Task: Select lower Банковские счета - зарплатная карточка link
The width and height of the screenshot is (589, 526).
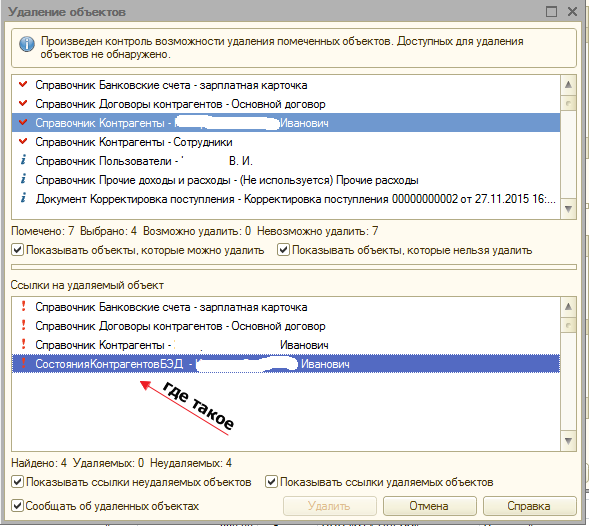Action: [x=286, y=307]
